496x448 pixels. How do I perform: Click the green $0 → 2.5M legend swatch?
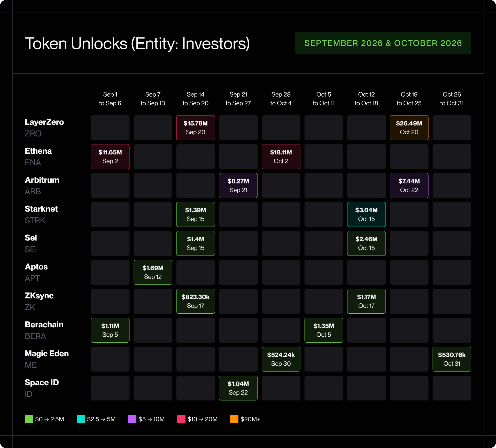point(29,419)
